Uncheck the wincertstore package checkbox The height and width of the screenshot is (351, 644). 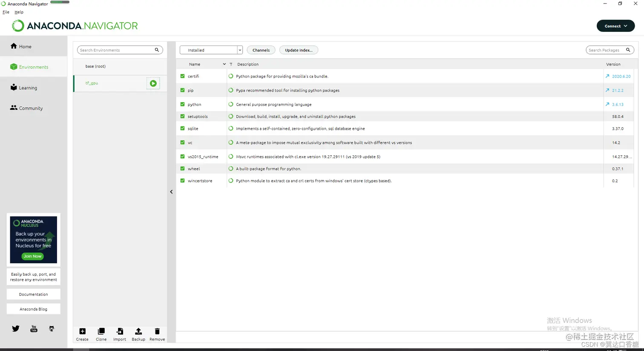[x=183, y=180]
